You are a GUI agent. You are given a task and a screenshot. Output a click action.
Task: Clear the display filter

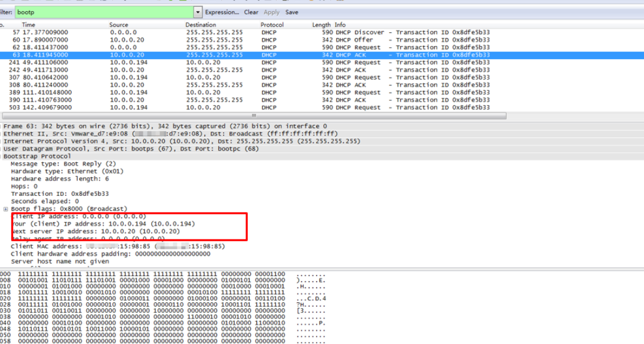point(251,13)
